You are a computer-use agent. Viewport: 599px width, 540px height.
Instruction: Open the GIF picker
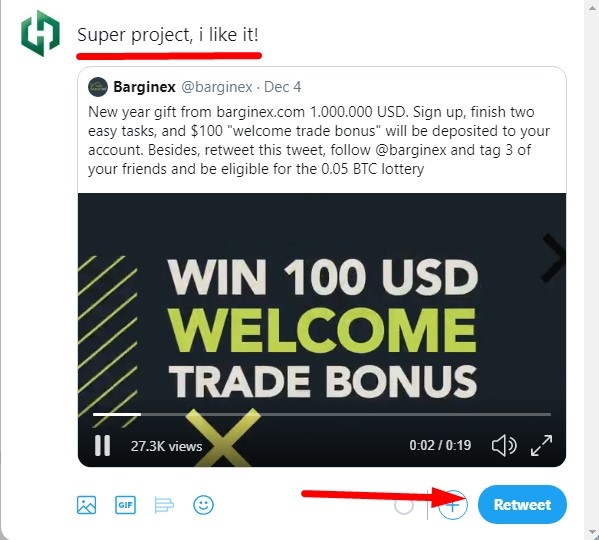(125, 505)
